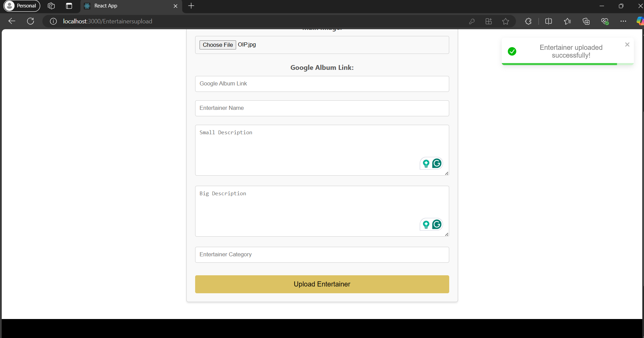
Task: Minimize the browser window
Action: pos(602,6)
